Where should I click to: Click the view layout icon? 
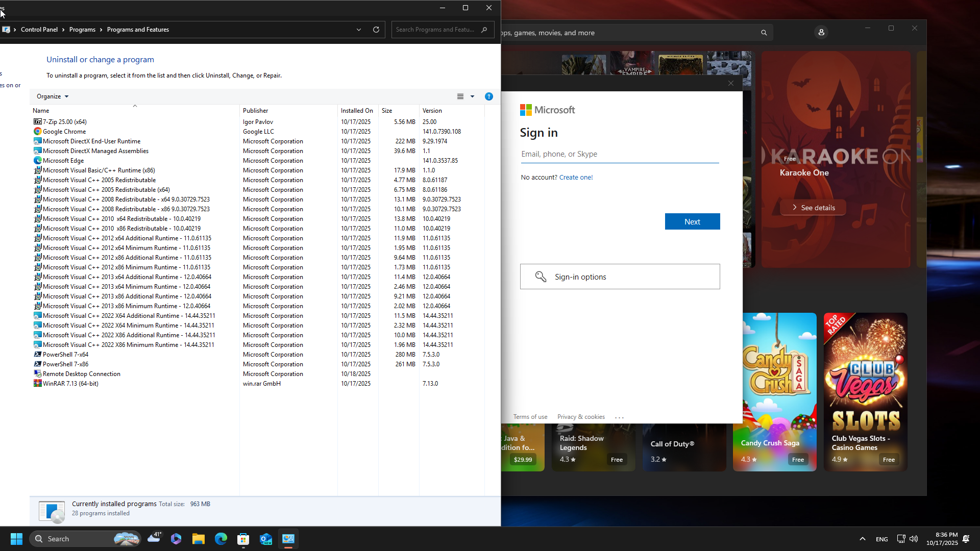[x=460, y=96]
